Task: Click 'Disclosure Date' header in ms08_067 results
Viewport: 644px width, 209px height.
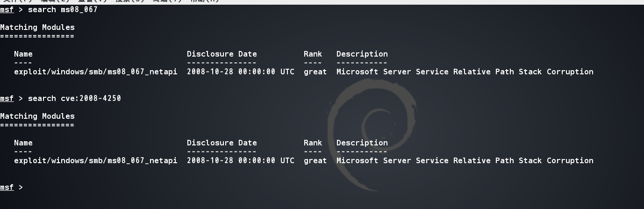Action: pyautogui.click(x=222, y=54)
